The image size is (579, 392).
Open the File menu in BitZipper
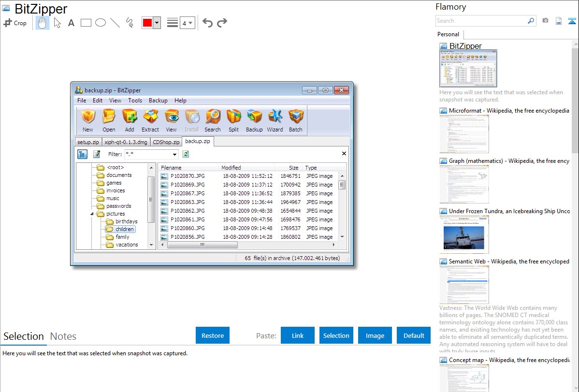pyautogui.click(x=82, y=101)
